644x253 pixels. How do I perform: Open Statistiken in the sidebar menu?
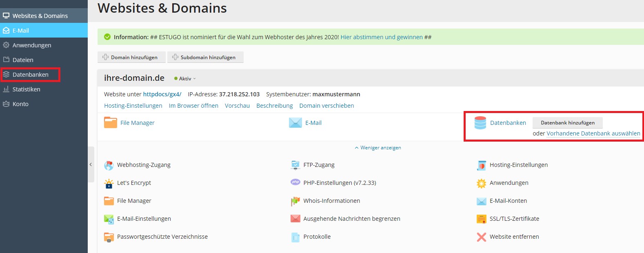point(26,89)
